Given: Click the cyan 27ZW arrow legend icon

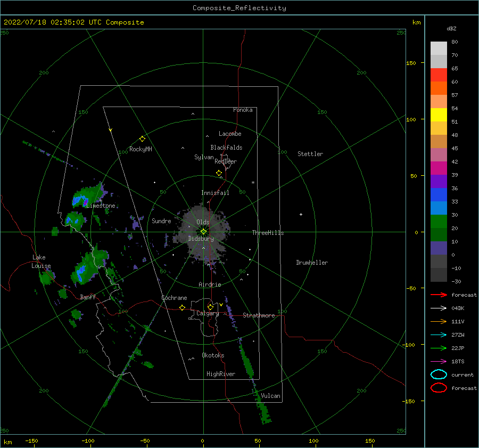Looking at the screenshot, I should click(x=439, y=335).
